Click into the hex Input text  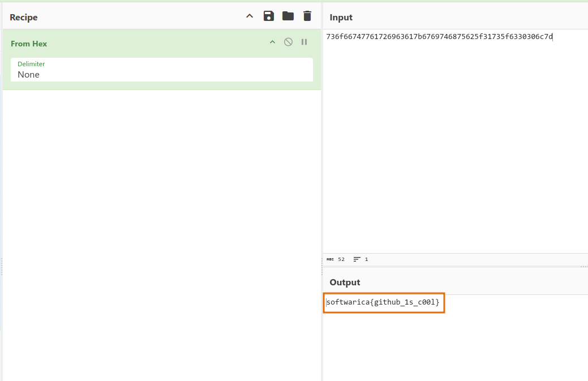(x=439, y=37)
